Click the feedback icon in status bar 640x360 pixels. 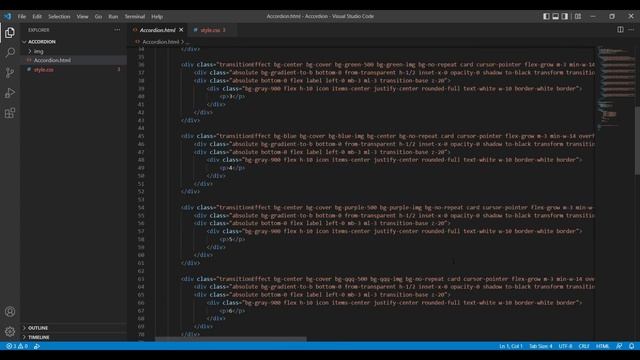pos(619,346)
